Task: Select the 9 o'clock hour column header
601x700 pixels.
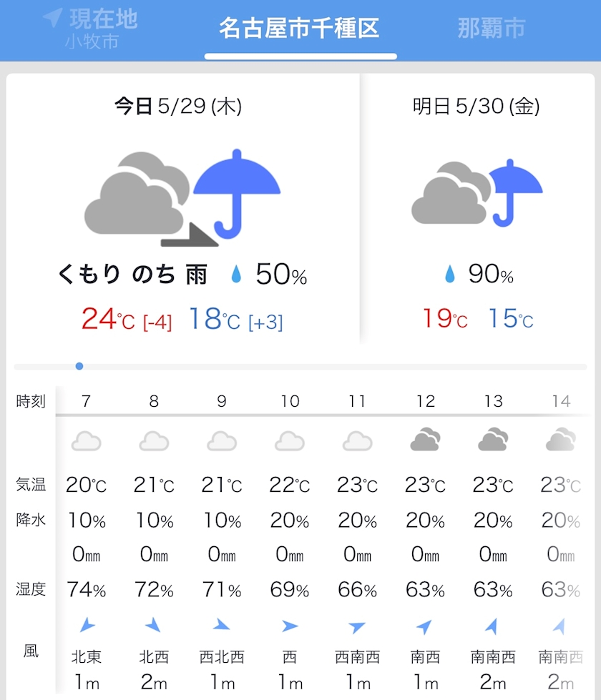Action: point(222,401)
